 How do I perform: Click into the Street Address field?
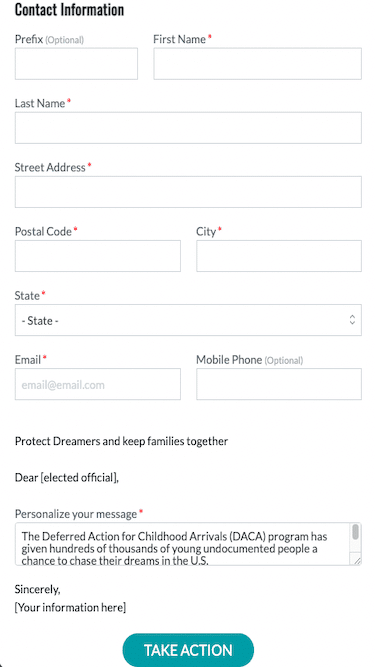click(x=188, y=192)
